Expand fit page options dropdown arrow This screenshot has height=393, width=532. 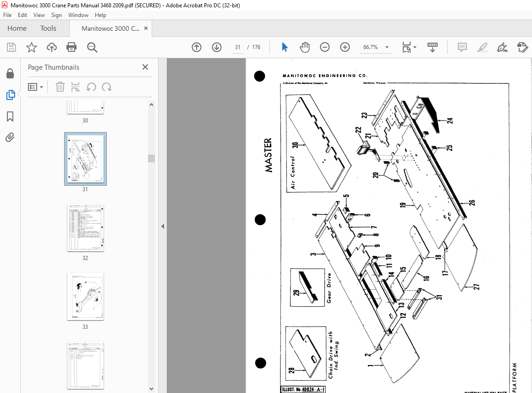[x=415, y=47]
